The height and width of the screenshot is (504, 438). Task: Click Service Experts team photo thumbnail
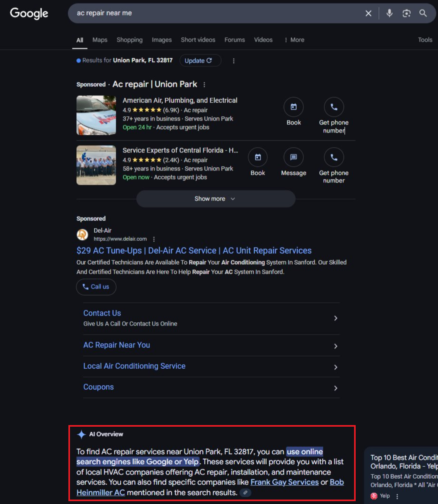(96, 165)
